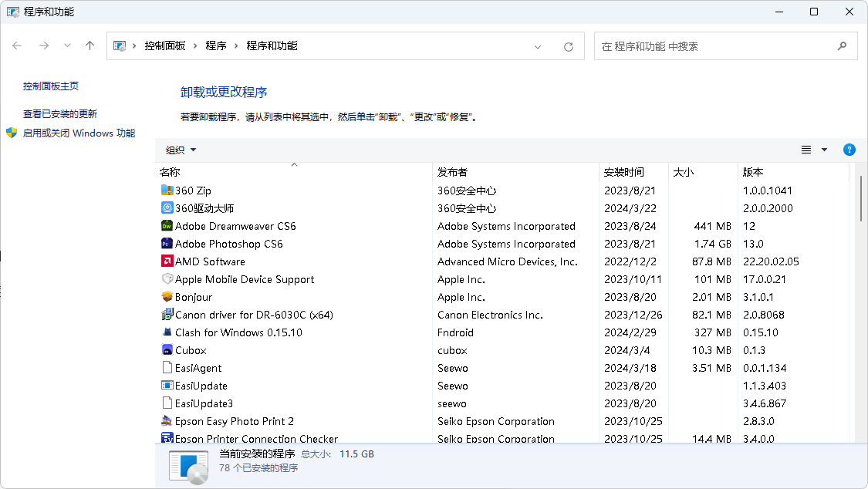868x489 pixels.
Task: Click the Fndroid publisher cell
Action: [455, 332]
